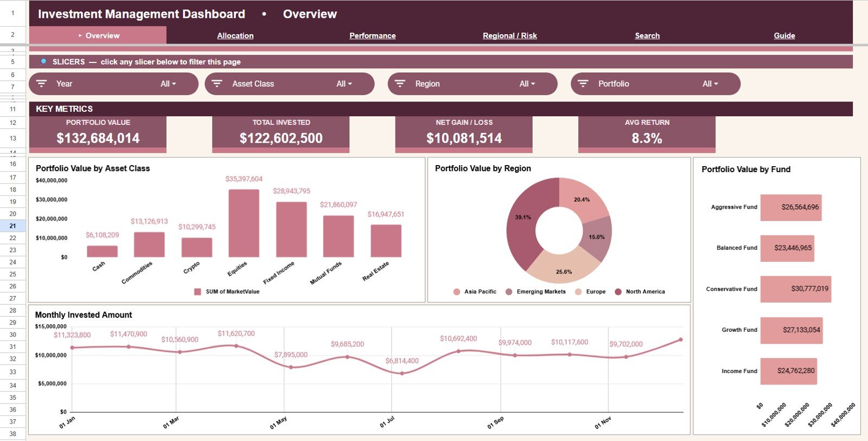868x441 pixels.
Task: Click the 39.1% donut slice
Action: coord(523,217)
